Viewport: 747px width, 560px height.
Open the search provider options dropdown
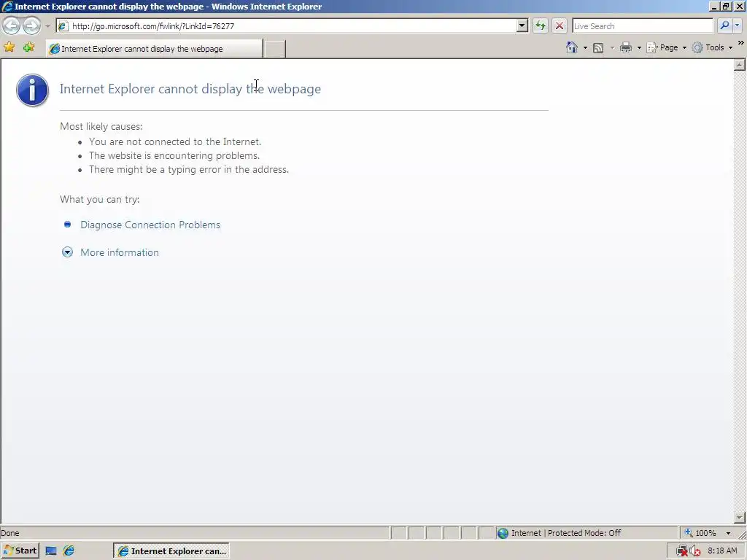[737, 26]
